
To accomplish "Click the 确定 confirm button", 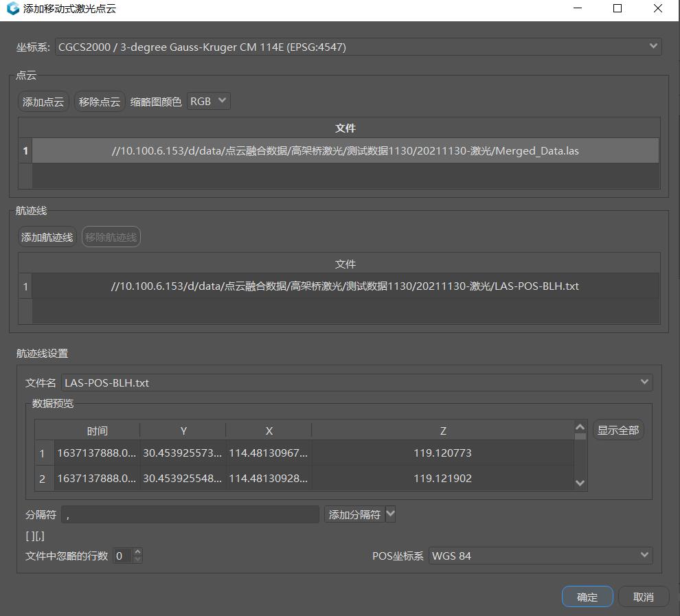I will coord(587,597).
